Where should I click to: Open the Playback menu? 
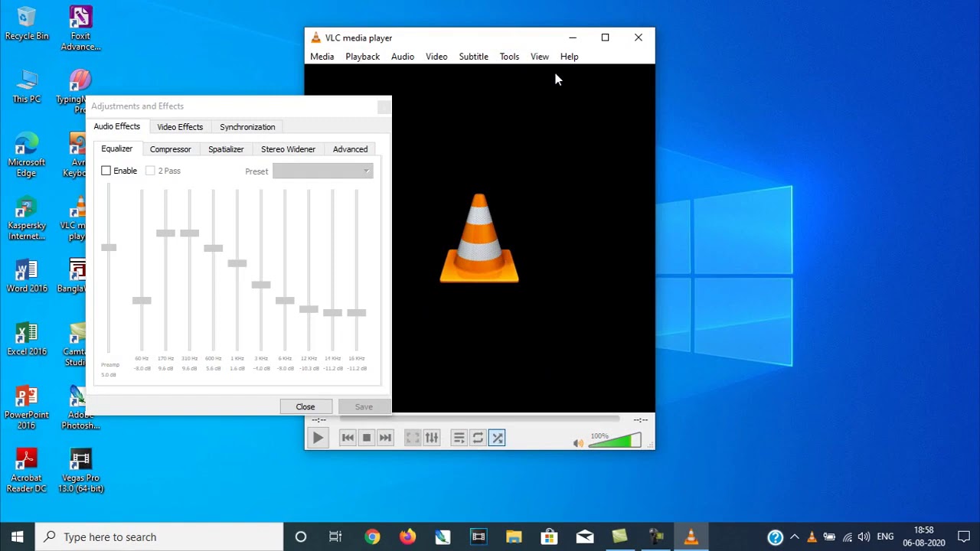tap(362, 57)
